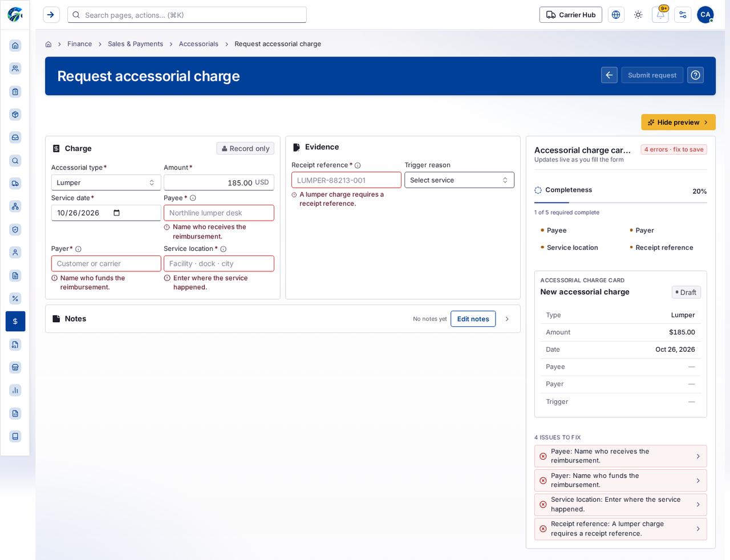Click the home breadcrumb icon
Screen dimensions: 730x560
(x=48, y=44)
